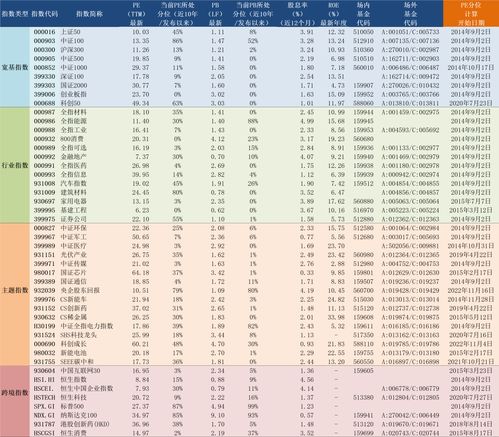This screenshot has width=499, height=437.
Task: Select the 指数简称 column header
Action: pos(89,14)
